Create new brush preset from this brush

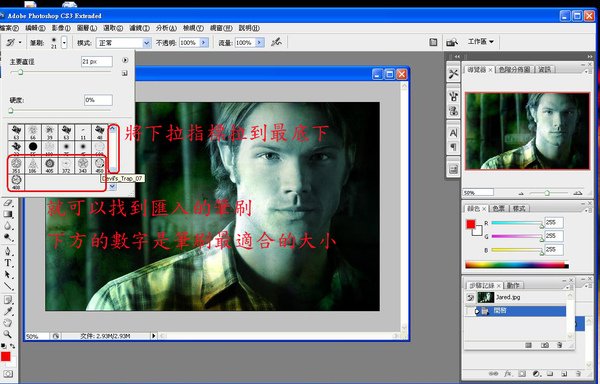pos(125,73)
